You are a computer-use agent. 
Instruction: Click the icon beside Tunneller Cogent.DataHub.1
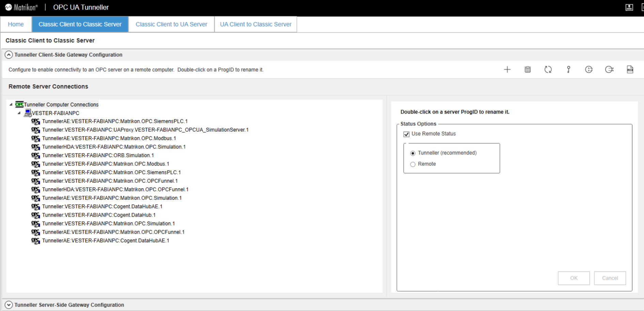click(35, 215)
